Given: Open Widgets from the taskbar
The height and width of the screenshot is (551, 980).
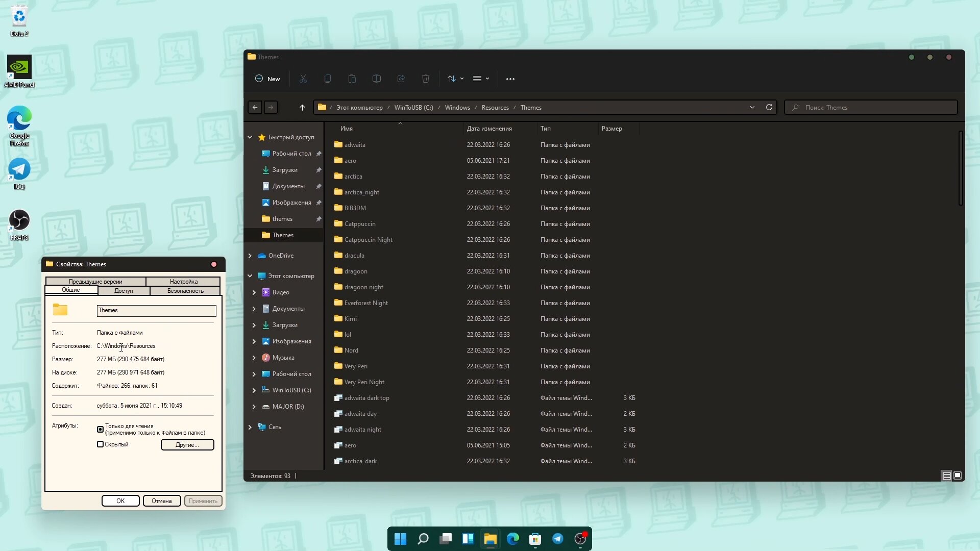Looking at the screenshot, I should tap(468, 539).
